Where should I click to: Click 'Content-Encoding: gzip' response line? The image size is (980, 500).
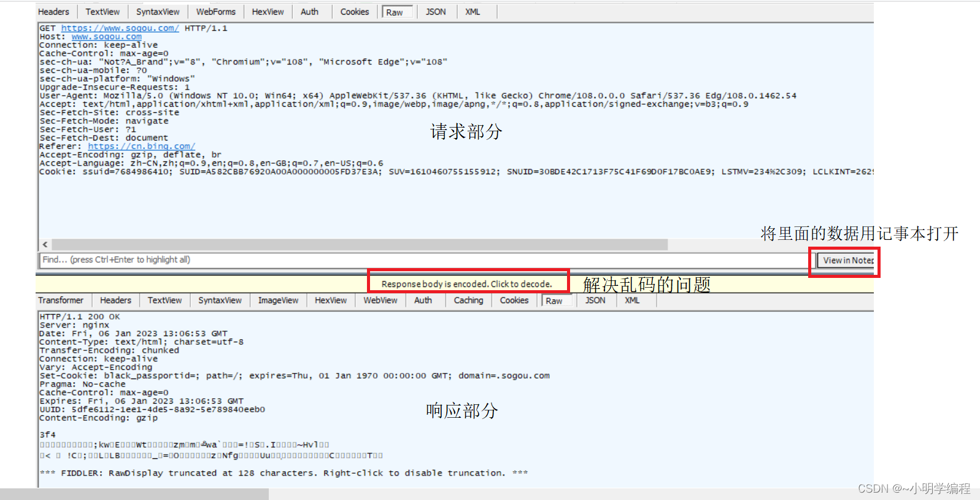[x=98, y=418]
